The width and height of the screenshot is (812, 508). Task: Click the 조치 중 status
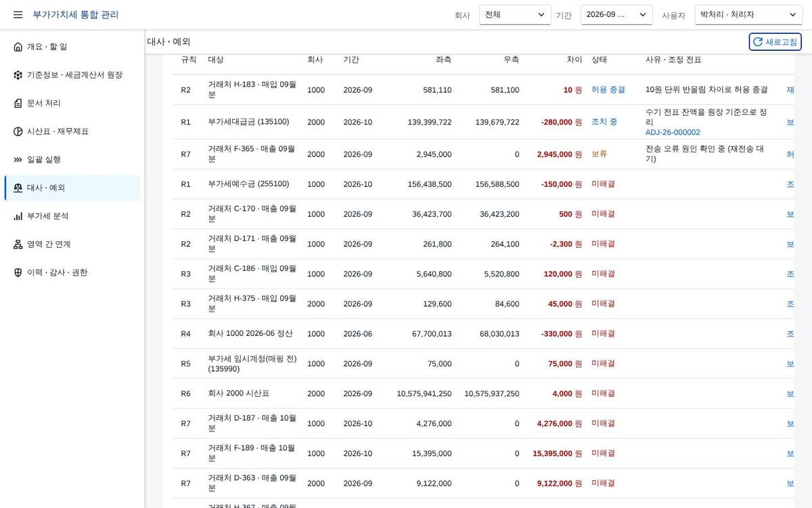pyautogui.click(x=604, y=122)
